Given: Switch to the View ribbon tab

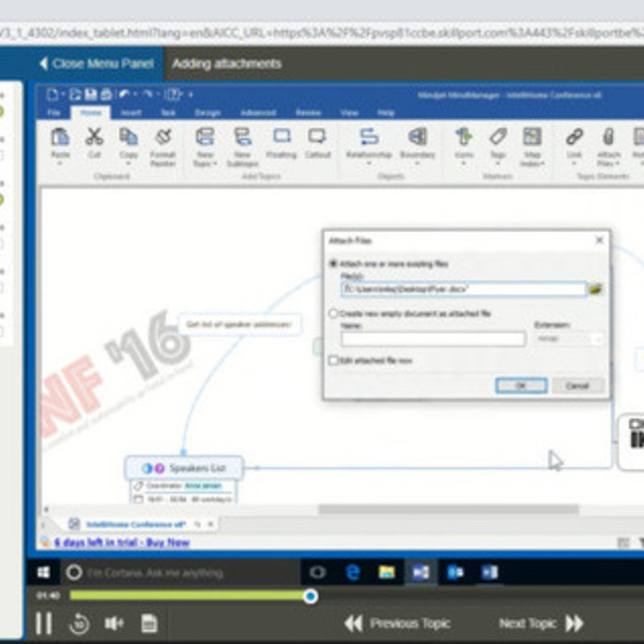Looking at the screenshot, I should pyautogui.click(x=349, y=113).
